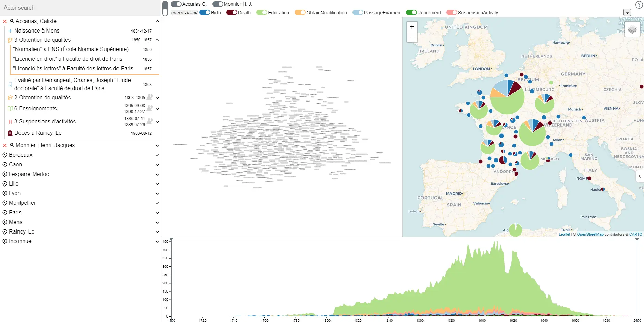Click the map zoom-in button

(x=412, y=27)
